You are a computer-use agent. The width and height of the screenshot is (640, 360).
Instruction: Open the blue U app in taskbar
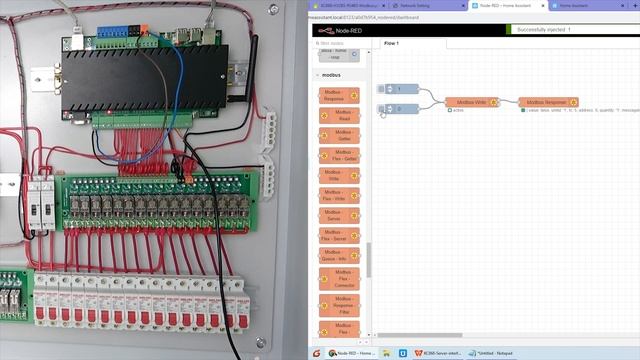[402, 353]
